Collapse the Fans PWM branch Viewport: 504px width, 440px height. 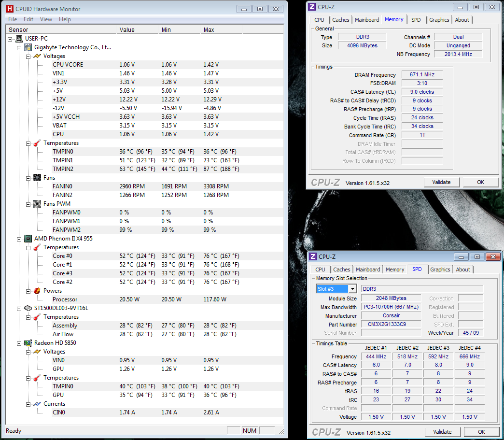28,204
